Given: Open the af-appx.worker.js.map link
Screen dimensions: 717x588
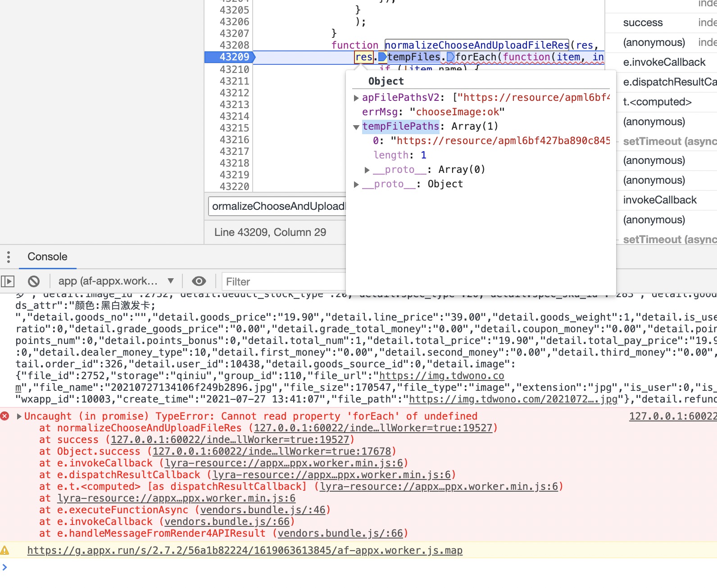Looking at the screenshot, I should point(245,550).
